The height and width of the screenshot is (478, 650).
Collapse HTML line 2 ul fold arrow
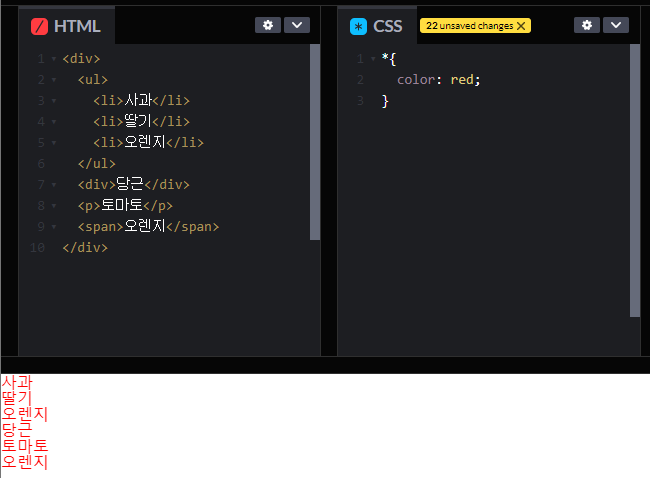coord(54,80)
